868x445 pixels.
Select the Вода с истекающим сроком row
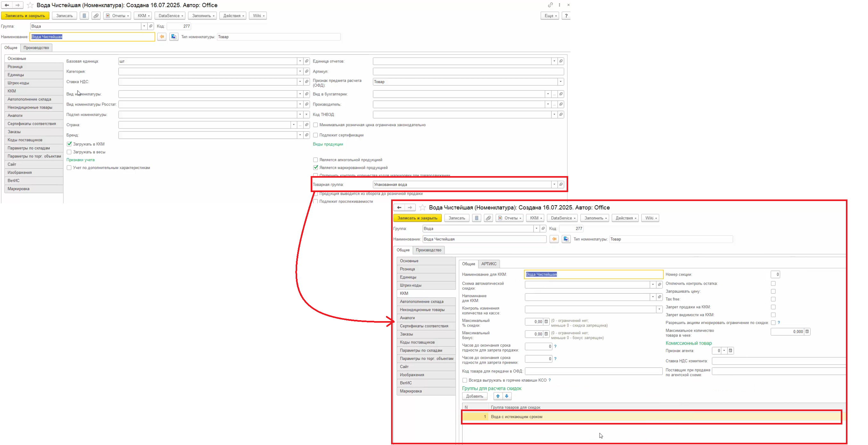tap(517, 417)
